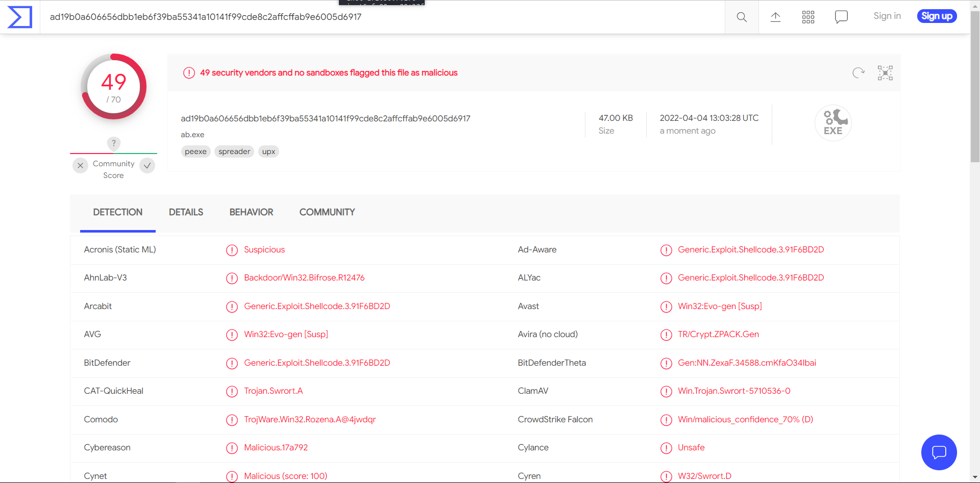Vote file as malicious with X icon
The image size is (980, 483).
click(80, 165)
